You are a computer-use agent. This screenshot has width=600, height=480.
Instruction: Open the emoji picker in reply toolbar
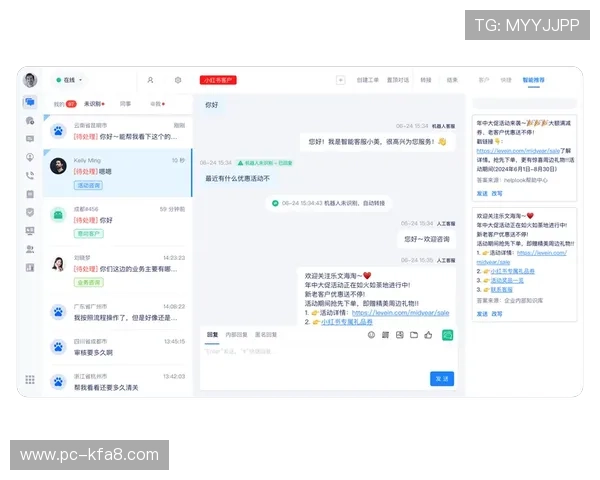click(371, 335)
